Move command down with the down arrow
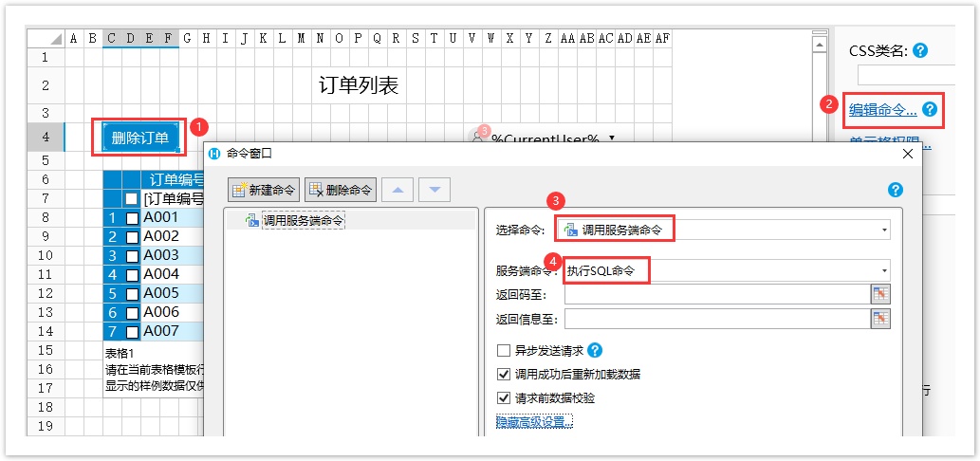The width and height of the screenshot is (980, 461). click(x=435, y=190)
